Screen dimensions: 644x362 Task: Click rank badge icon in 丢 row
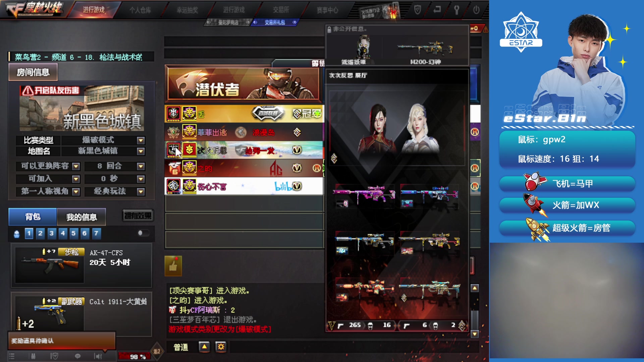tap(190, 114)
